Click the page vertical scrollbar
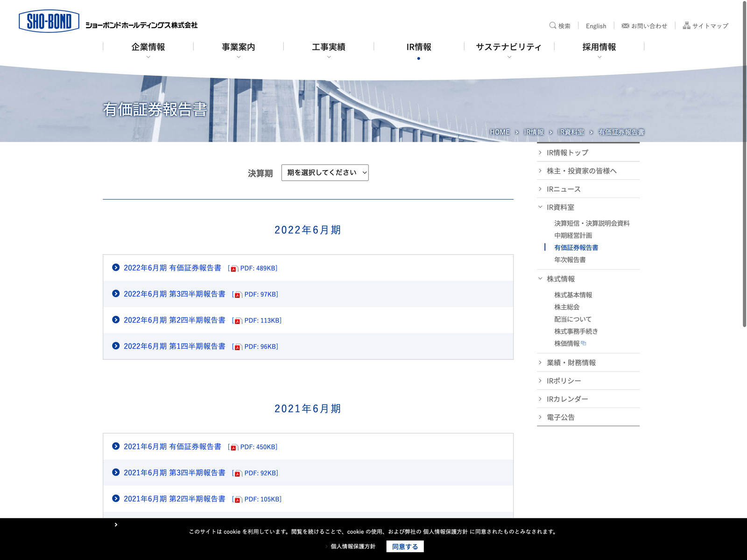Screen dimensions: 747x560 (744, 163)
